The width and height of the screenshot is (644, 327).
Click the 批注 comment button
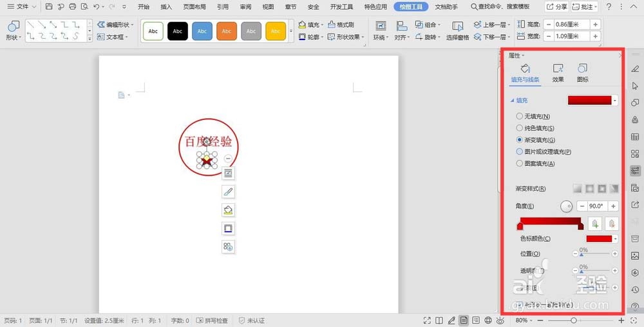pyautogui.click(x=585, y=6)
